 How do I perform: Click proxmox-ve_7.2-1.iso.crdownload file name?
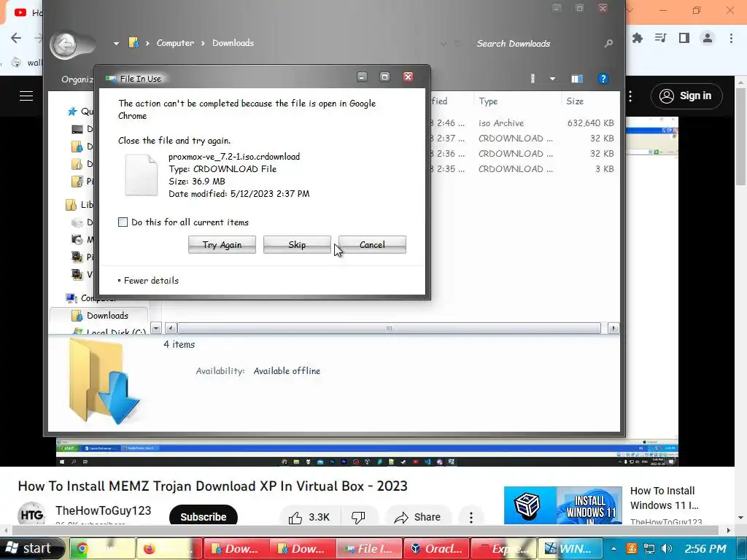pyautogui.click(x=234, y=156)
